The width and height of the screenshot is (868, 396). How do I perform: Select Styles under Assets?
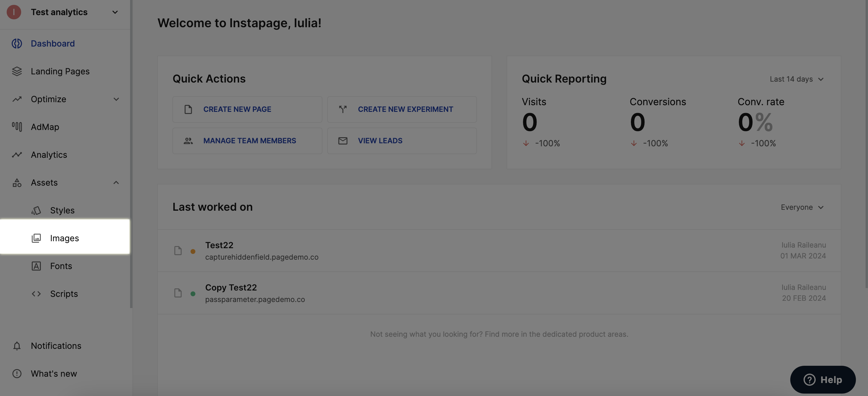tap(65, 210)
